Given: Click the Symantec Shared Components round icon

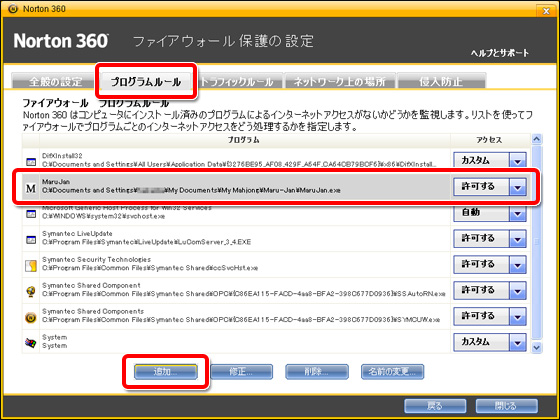Looking at the screenshot, I should tap(31, 318).
